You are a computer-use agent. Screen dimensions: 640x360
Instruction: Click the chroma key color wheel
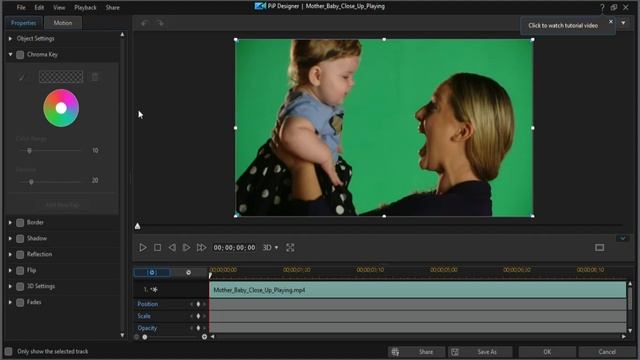[x=61, y=108]
